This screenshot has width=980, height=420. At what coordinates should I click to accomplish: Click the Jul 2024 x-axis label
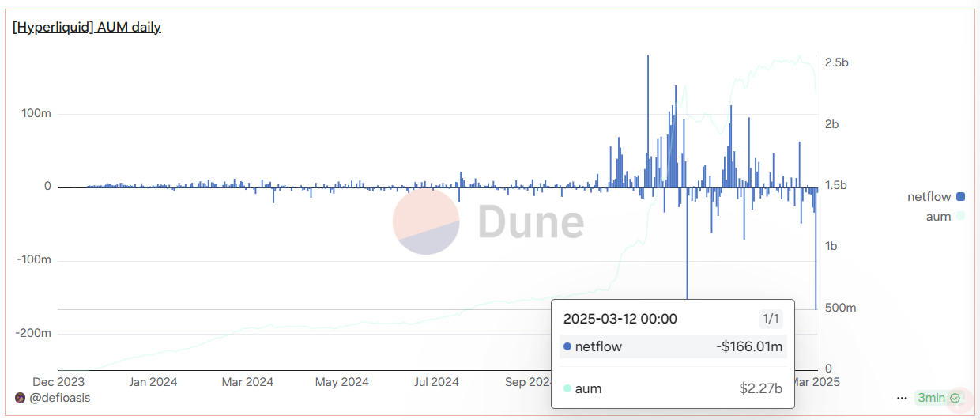435,382
